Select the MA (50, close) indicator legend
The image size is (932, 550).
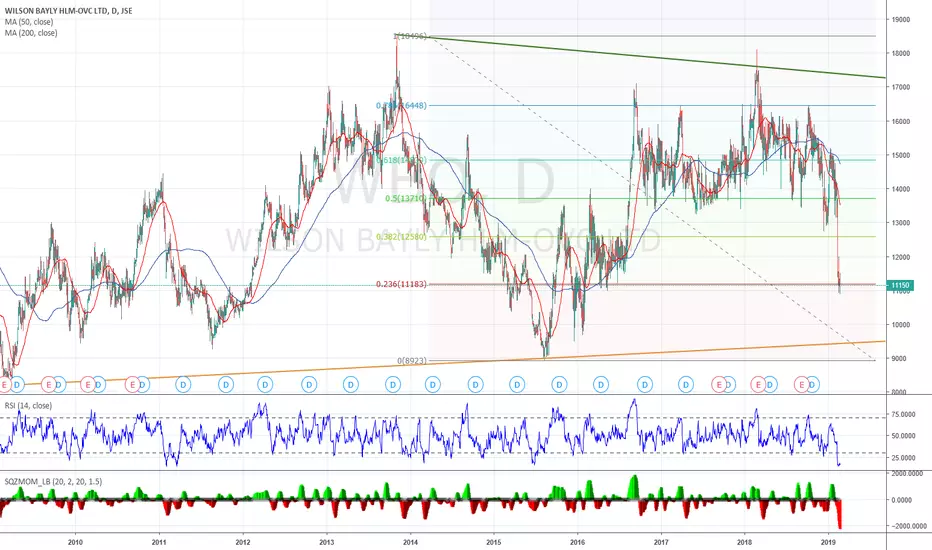[29, 22]
